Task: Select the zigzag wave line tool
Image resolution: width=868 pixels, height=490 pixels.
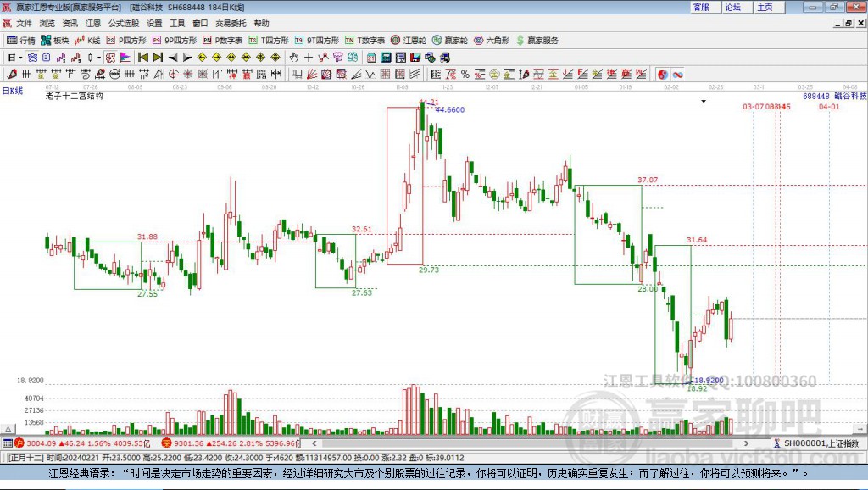Action: (x=370, y=74)
